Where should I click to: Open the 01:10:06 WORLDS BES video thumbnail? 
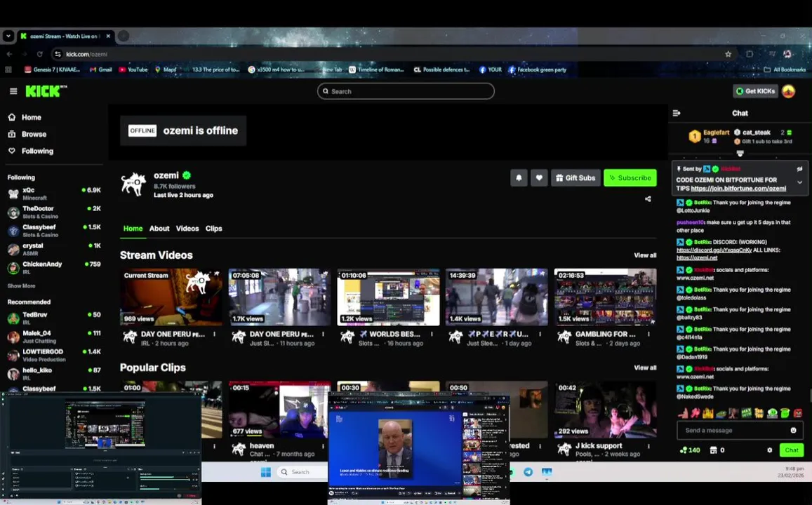click(x=388, y=297)
